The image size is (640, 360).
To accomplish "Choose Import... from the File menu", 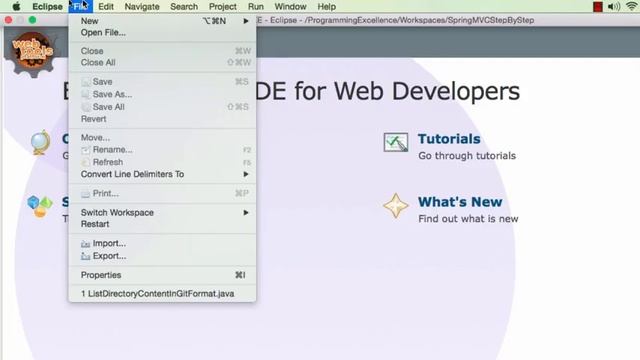I will tap(162, 243).
